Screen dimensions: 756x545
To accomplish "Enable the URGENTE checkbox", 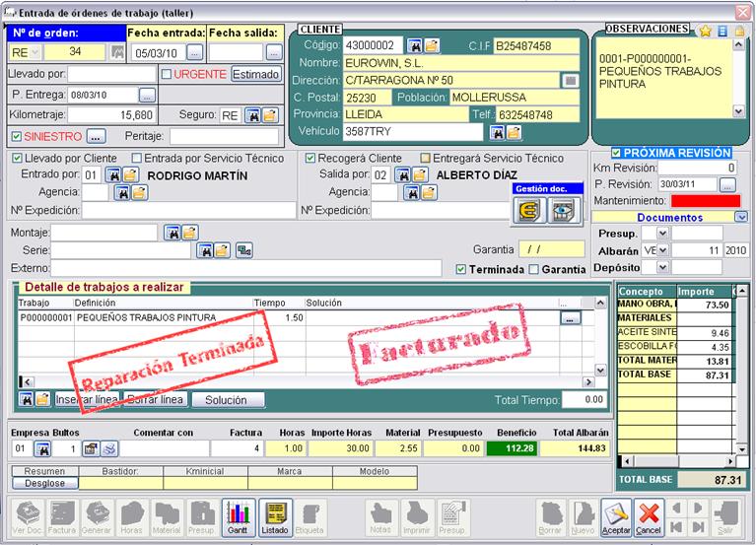I will pos(167,74).
